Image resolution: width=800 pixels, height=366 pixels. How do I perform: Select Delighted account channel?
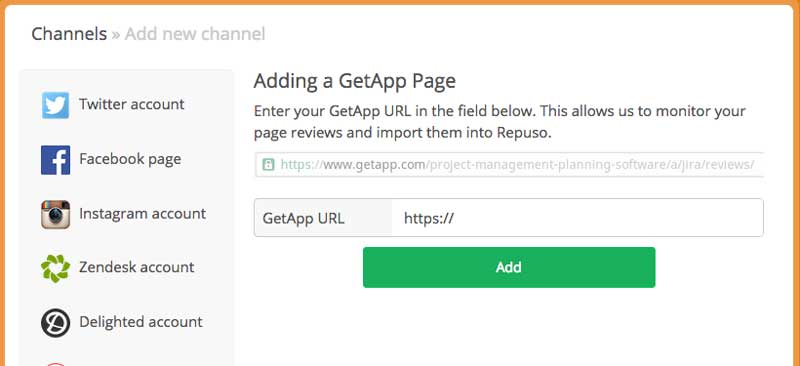click(141, 322)
